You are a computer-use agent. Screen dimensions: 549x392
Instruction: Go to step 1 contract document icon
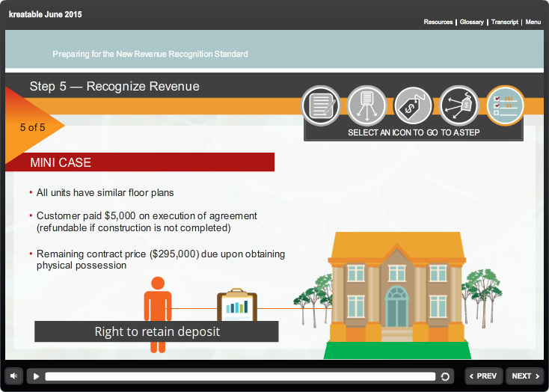click(321, 106)
